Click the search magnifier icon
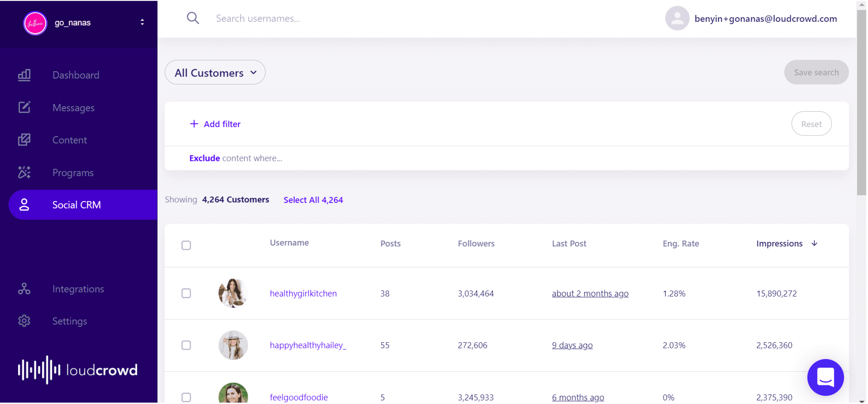 [193, 18]
